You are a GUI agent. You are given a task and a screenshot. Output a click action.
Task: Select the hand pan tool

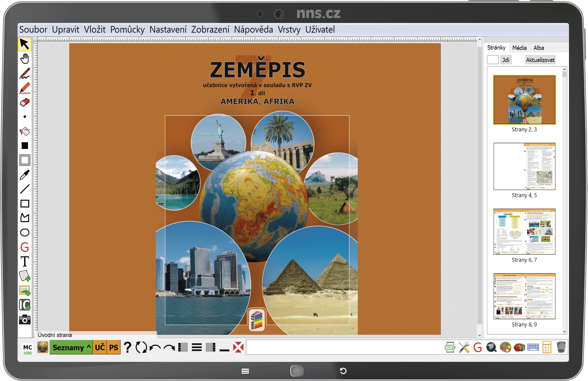(x=25, y=59)
